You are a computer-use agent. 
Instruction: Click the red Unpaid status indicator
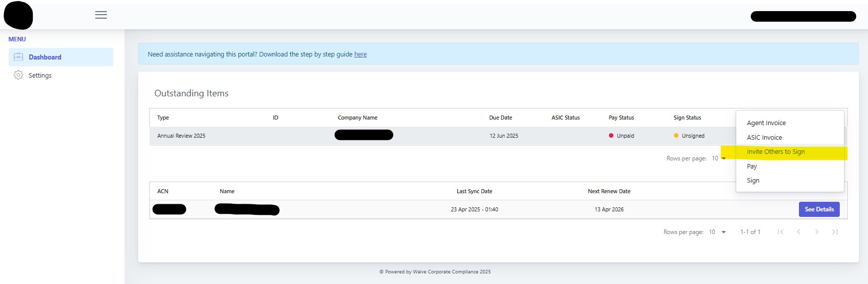pos(611,136)
